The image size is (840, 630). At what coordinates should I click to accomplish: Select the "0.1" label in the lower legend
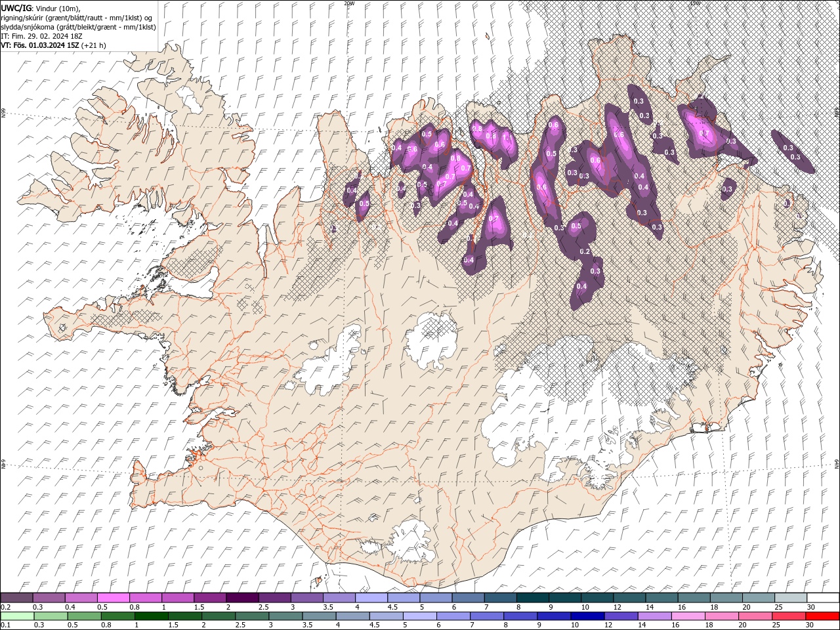coord(6,625)
